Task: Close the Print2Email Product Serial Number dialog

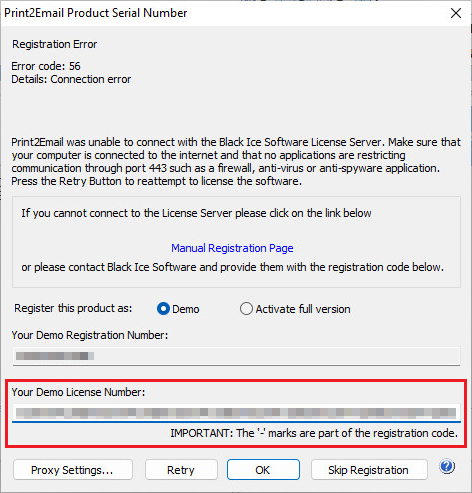Action: pos(456,13)
